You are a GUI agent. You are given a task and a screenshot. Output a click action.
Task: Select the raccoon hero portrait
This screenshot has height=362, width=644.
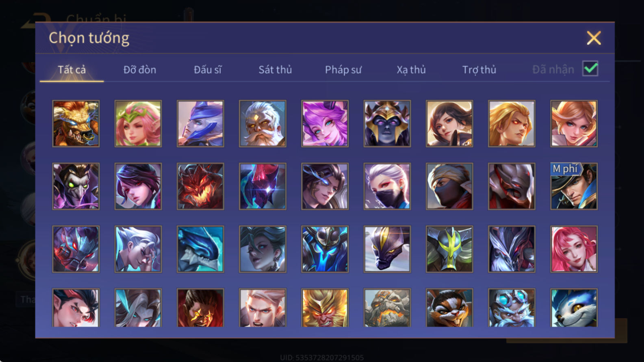pyautogui.click(x=449, y=308)
